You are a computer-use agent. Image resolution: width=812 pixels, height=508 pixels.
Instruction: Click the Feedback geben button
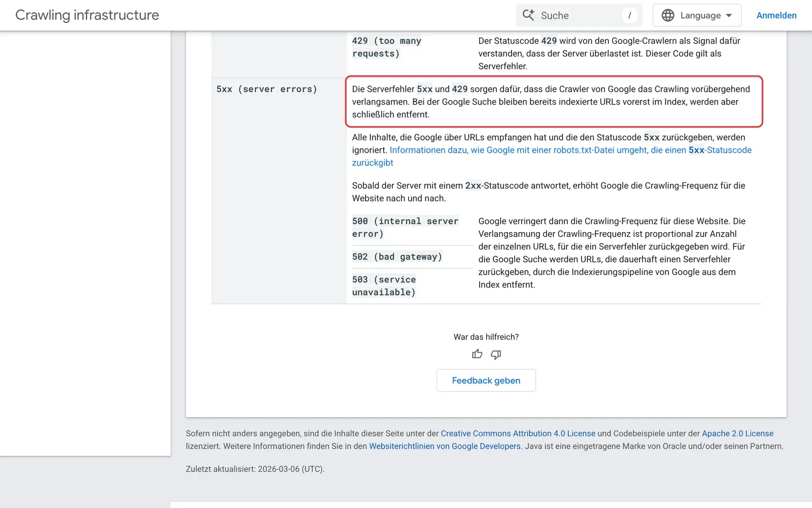(486, 380)
